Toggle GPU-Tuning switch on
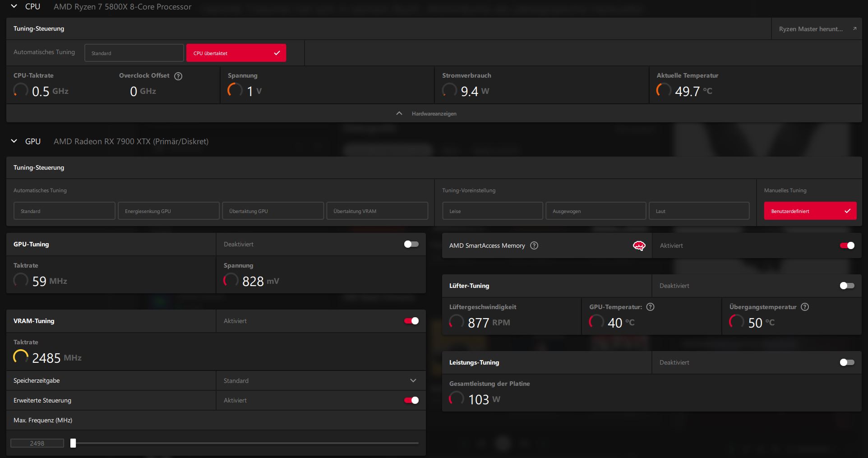Screen dimensions: 868x458 click(411, 244)
